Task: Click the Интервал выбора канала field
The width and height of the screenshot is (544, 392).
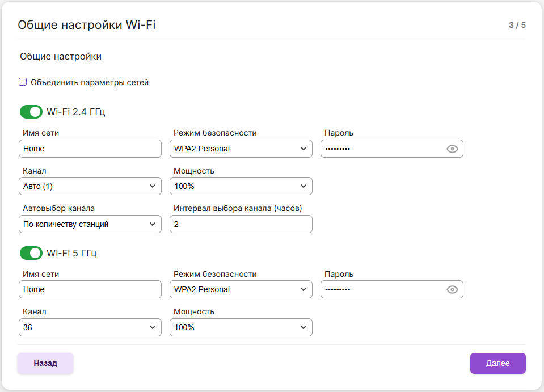Action: coord(241,224)
